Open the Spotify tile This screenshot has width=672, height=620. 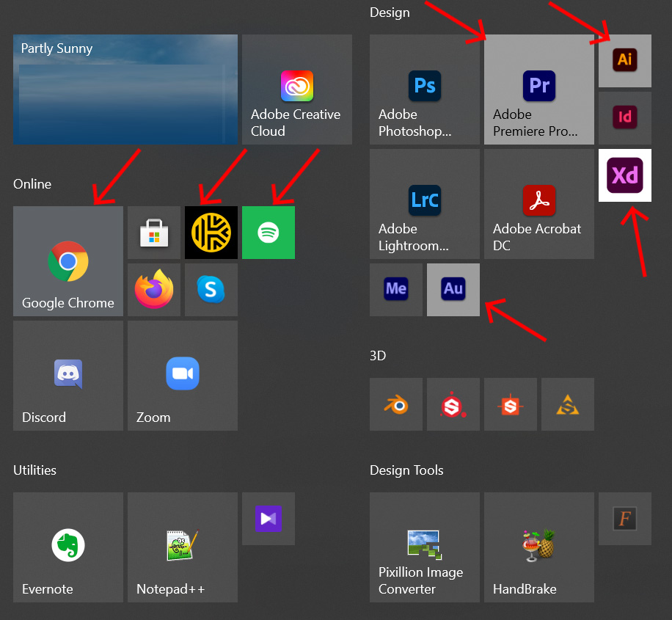269,233
